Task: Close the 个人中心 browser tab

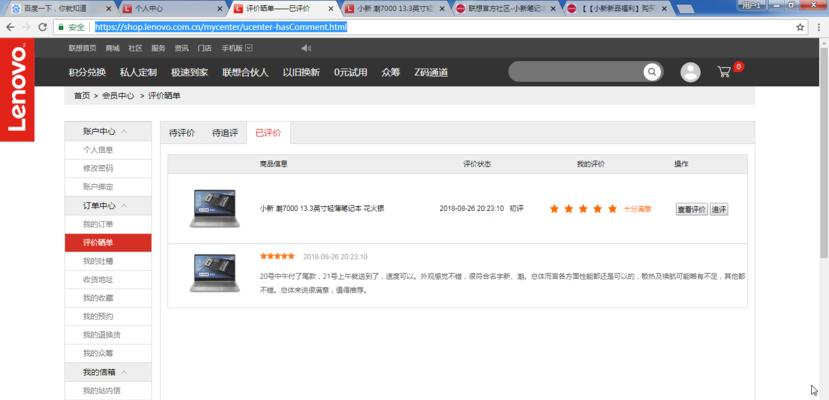Action: 220,9
